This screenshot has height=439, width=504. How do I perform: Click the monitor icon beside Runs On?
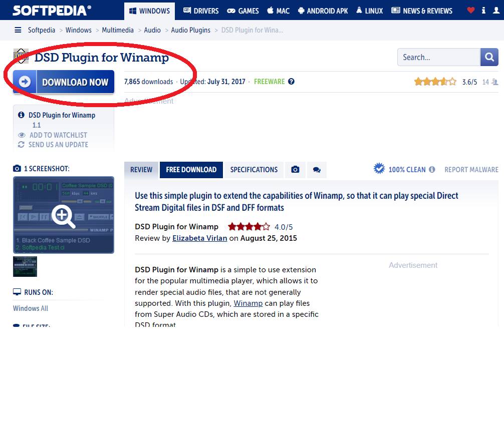[x=17, y=292]
